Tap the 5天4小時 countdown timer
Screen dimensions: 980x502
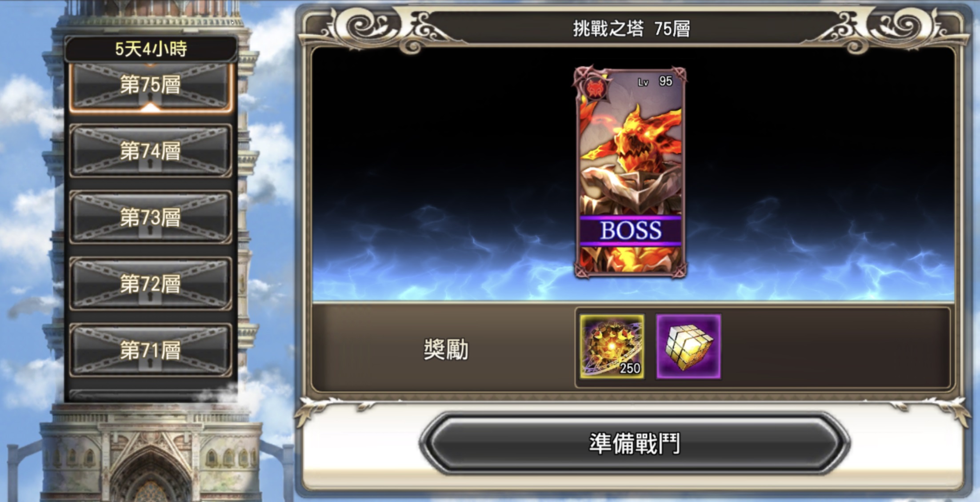[151, 49]
